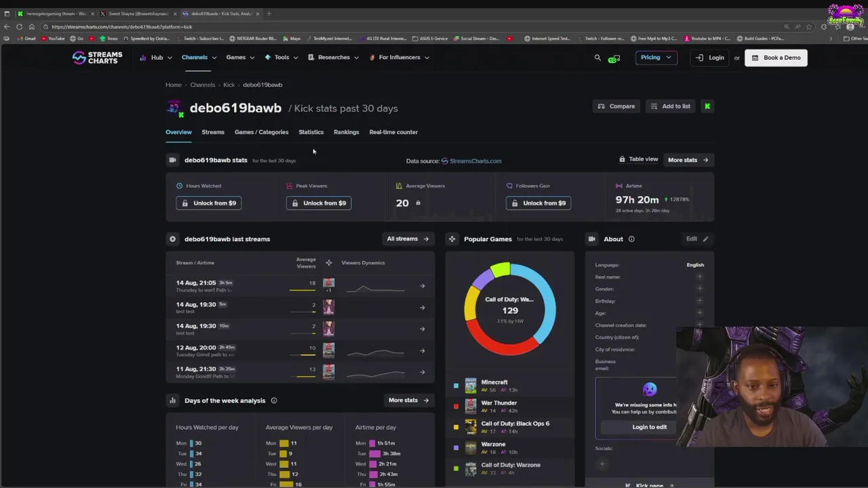Viewport: 868px width, 488px height.
Task: Unlock Followers Gain from $9
Action: (538, 203)
